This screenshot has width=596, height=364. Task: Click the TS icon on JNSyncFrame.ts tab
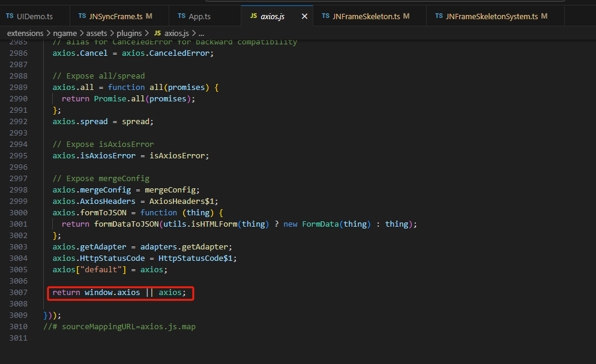click(82, 16)
